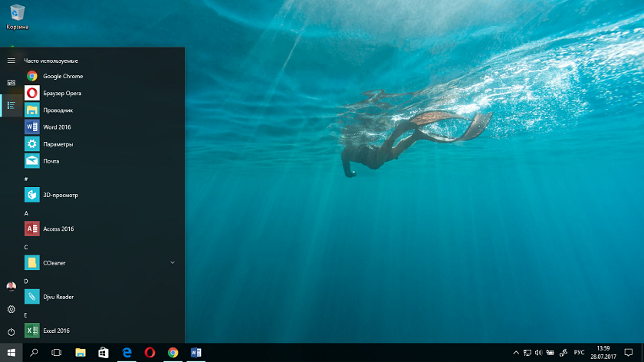Expand the CCleaner folder chevron
The width and height of the screenshot is (644, 362).
(172, 262)
